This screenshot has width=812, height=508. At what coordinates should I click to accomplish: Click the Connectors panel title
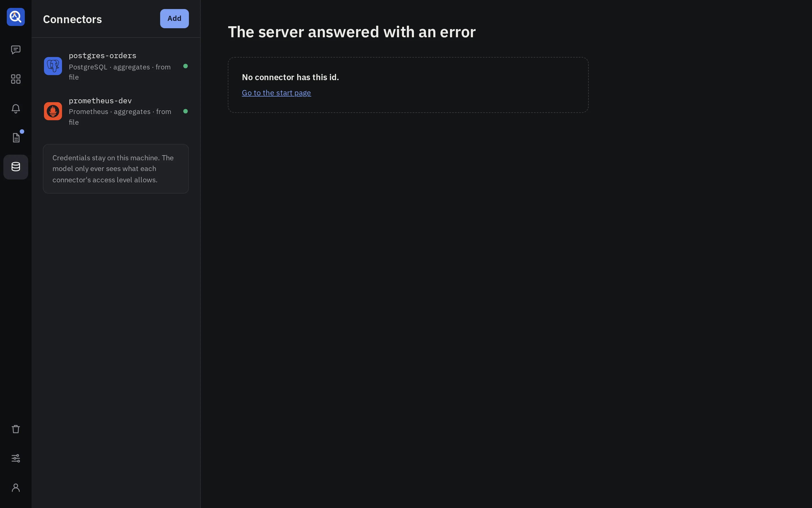click(x=72, y=19)
